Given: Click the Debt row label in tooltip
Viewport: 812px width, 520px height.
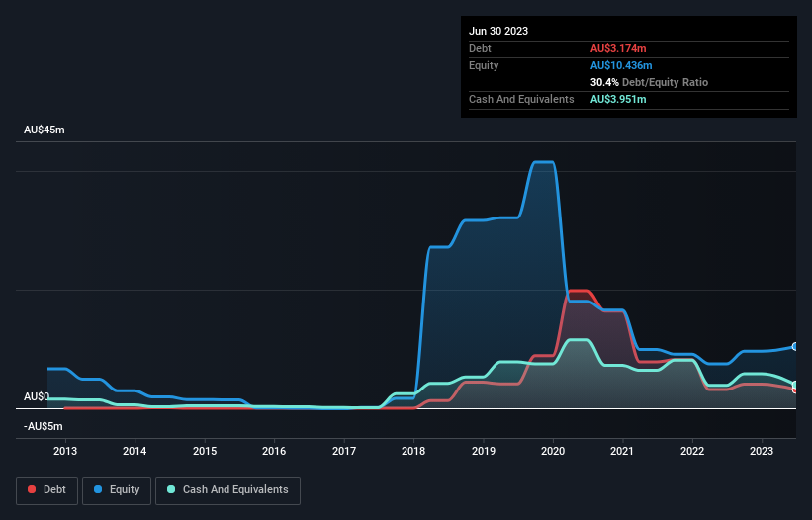Looking at the screenshot, I should (x=480, y=48).
